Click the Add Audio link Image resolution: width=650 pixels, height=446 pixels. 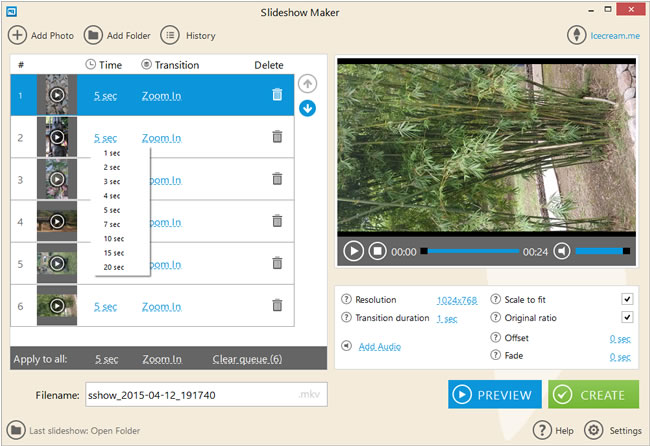379,347
